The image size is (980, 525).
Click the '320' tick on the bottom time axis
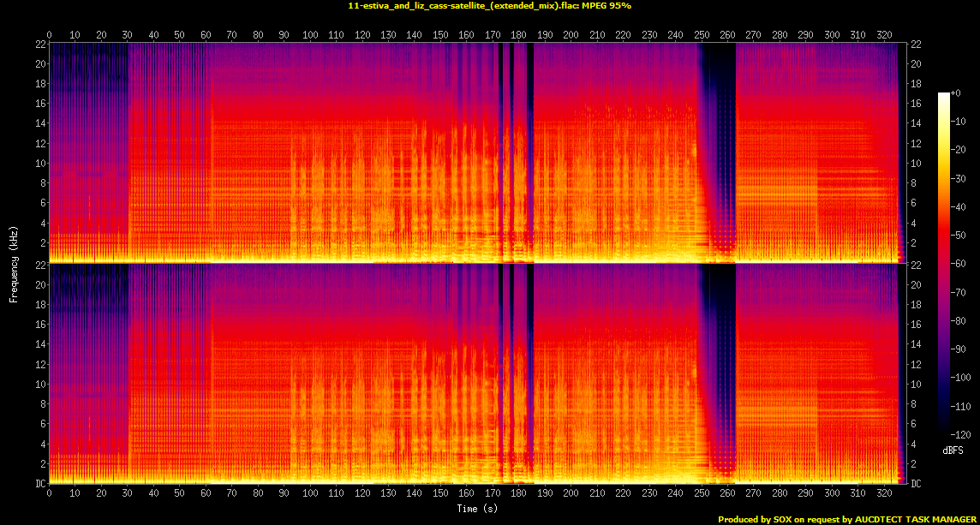coord(884,493)
